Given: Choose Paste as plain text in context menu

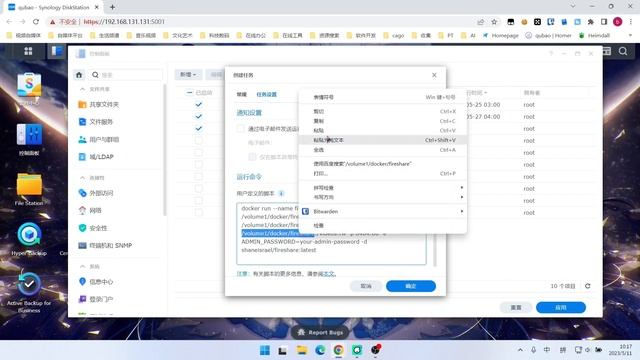Looking at the screenshot, I should tap(383, 140).
